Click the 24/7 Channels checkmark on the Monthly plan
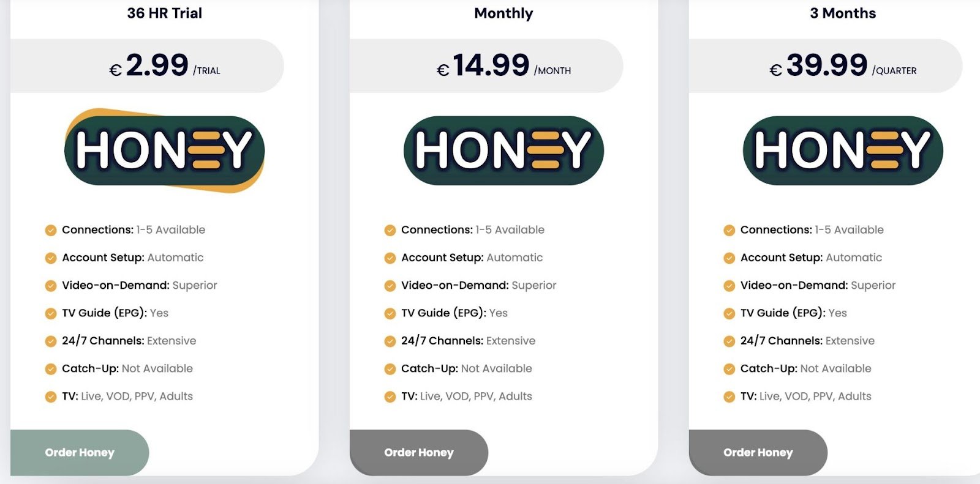 click(388, 341)
